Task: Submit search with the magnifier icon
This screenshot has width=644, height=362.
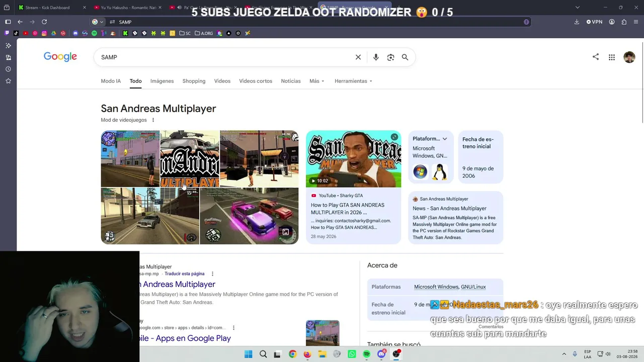Action: [x=405, y=57]
